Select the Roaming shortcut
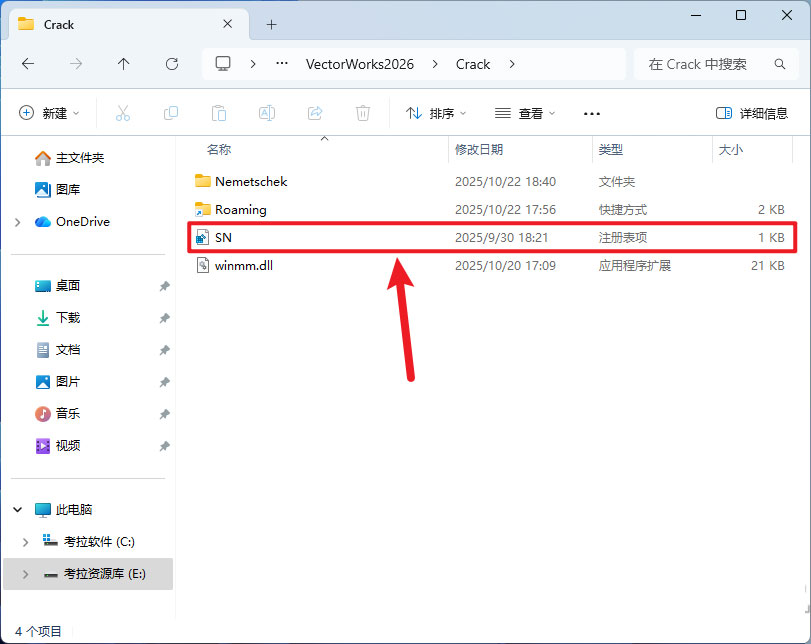 492,209
